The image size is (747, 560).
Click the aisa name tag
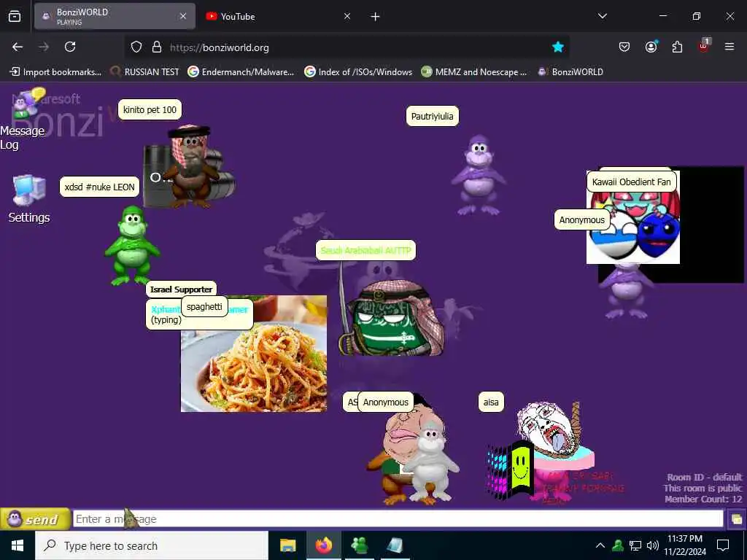click(491, 402)
